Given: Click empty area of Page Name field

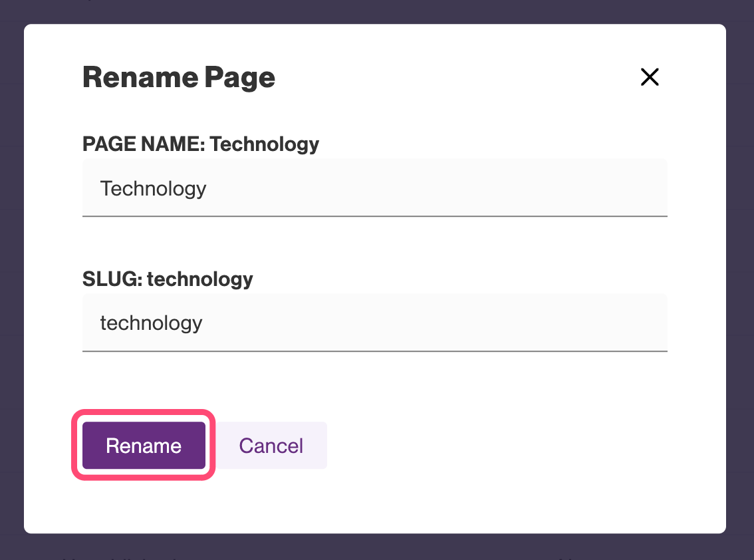Looking at the screenshot, I should 465,188.
